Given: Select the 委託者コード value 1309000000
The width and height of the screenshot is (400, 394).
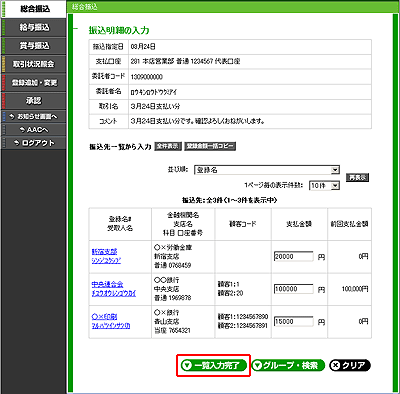Looking at the screenshot, I should tap(147, 77).
